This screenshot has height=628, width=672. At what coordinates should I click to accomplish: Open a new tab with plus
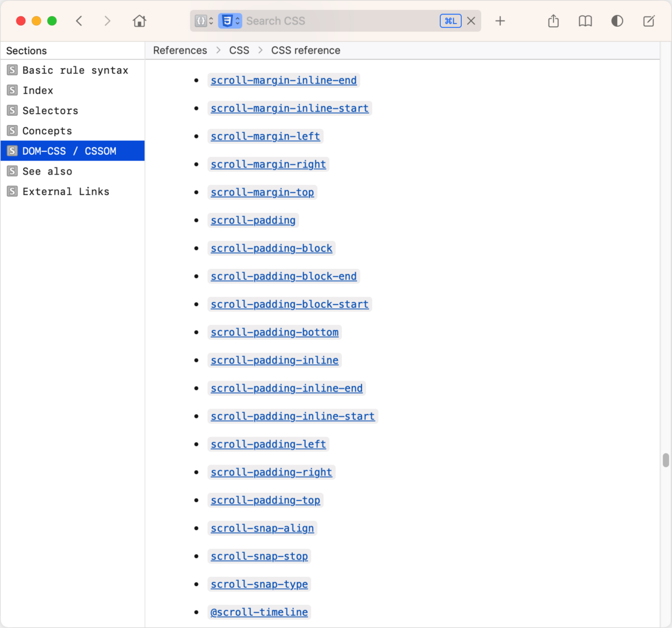(500, 21)
